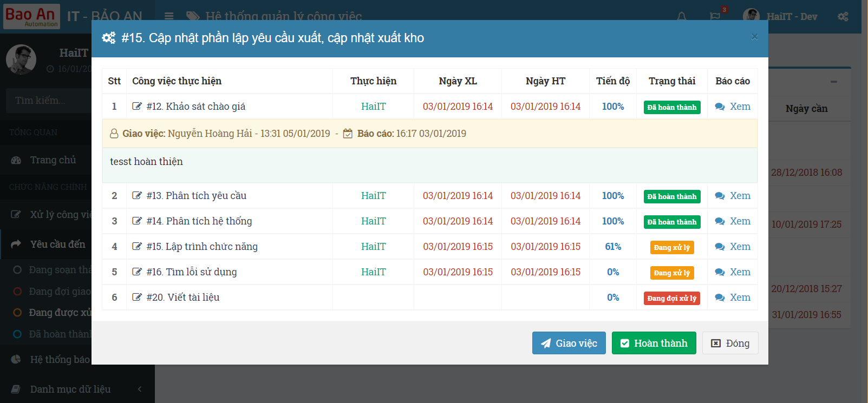Open Xem link for #14 Phân tích hệ thống

[733, 221]
